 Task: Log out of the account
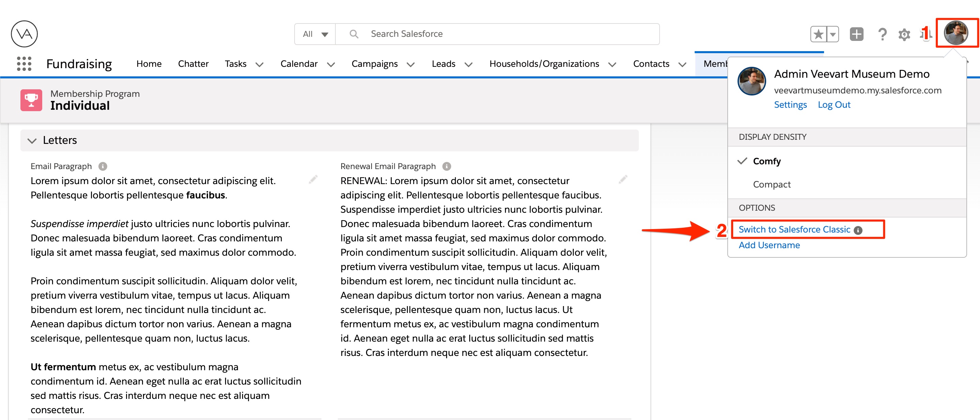point(834,104)
